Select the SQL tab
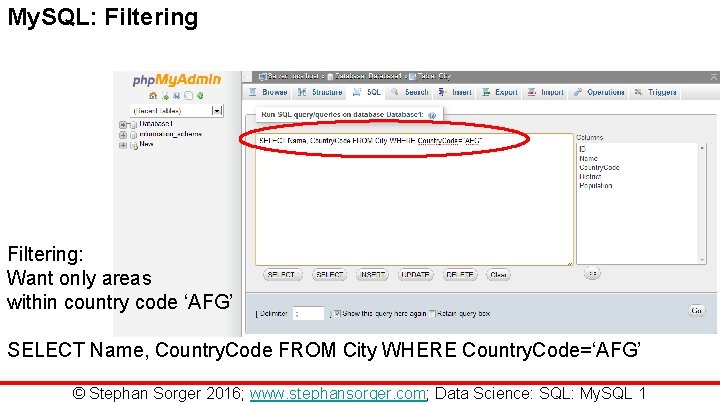The width and height of the screenshot is (720, 405). click(367, 92)
